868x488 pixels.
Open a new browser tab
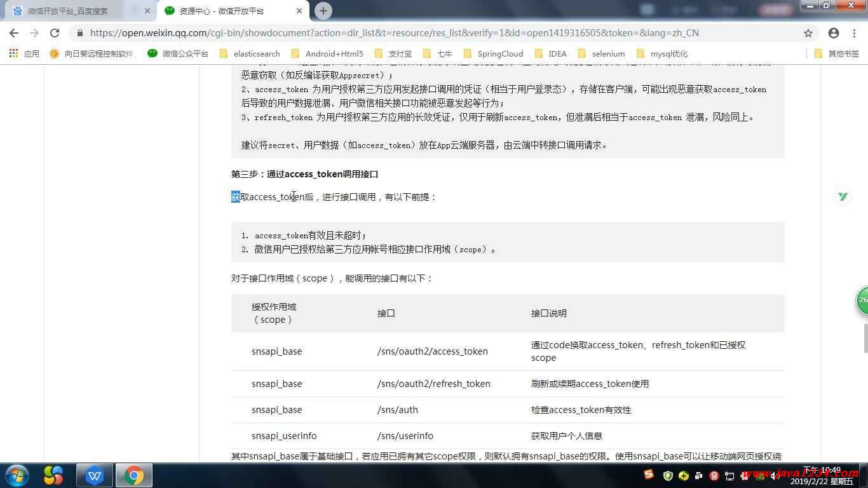323,11
